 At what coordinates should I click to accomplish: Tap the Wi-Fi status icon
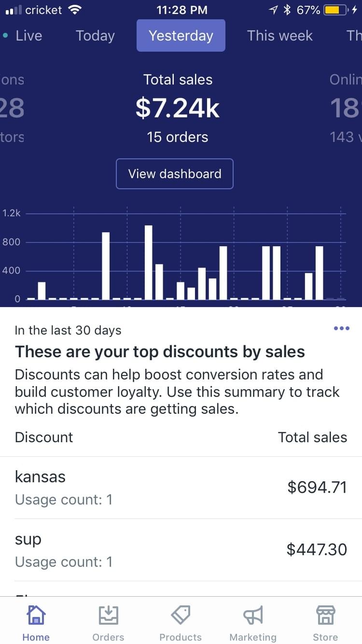[x=75, y=10]
